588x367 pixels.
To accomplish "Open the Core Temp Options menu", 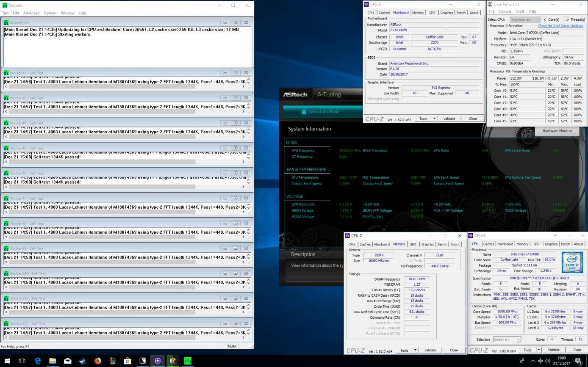I will point(505,11).
